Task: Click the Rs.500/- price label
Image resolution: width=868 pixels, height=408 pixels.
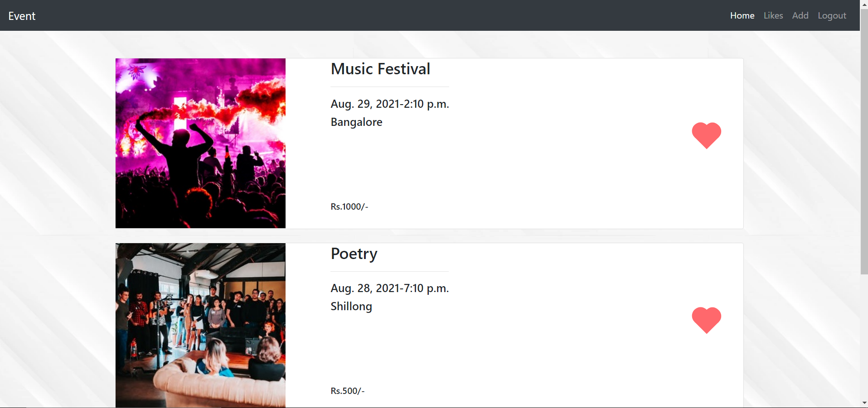Action: click(x=347, y=391)
